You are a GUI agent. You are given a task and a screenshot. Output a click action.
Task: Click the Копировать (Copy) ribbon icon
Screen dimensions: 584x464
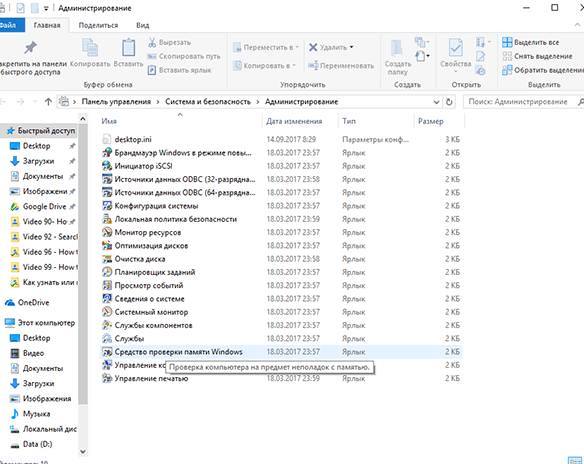(90, 48)
